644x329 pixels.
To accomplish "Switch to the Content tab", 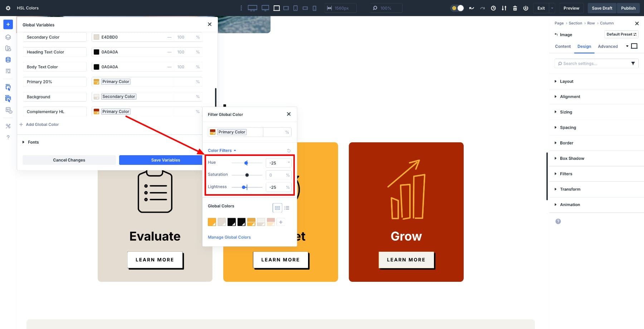I will [x=562, y=46].
